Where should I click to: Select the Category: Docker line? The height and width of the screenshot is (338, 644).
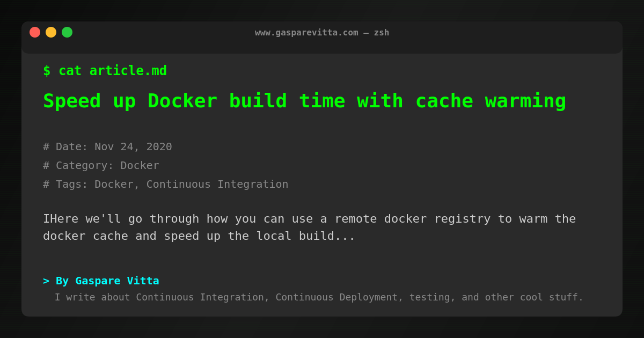click(x=101, y=165)
